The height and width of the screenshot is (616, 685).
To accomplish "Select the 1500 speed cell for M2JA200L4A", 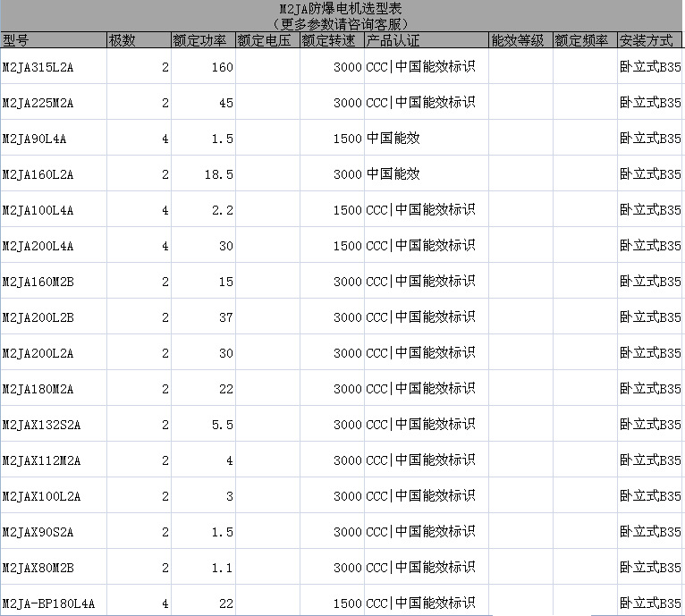I will pyautogui.click(x=331, y=246).
